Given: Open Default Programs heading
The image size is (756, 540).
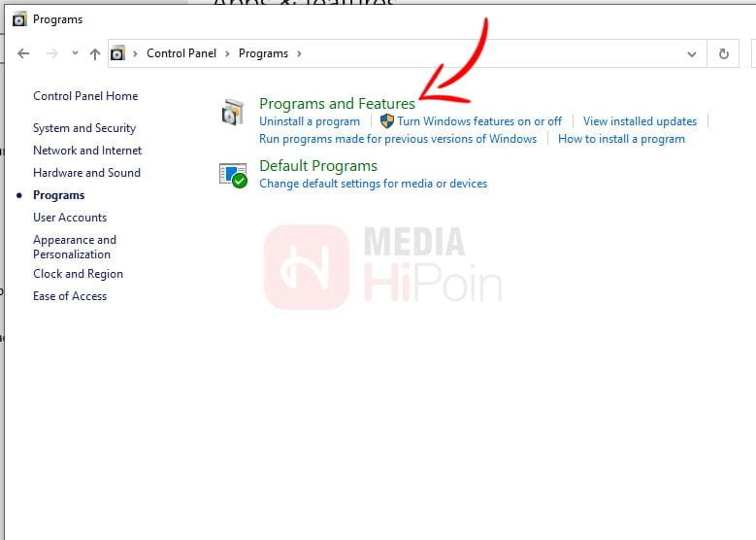Looking at the screenshot, I should [x=318, y=166].
